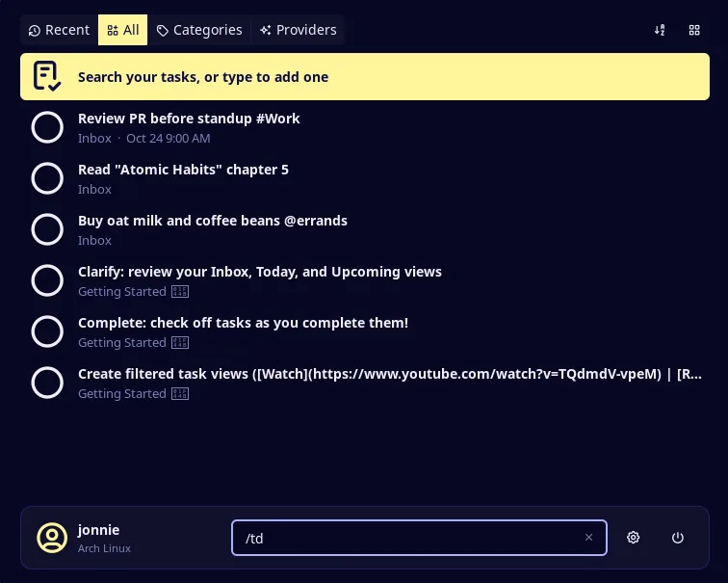The width and height of the screenshot is (728, 583).
Task: Click Inbox label under Buy oat milk task
Action: coord(94,241)
